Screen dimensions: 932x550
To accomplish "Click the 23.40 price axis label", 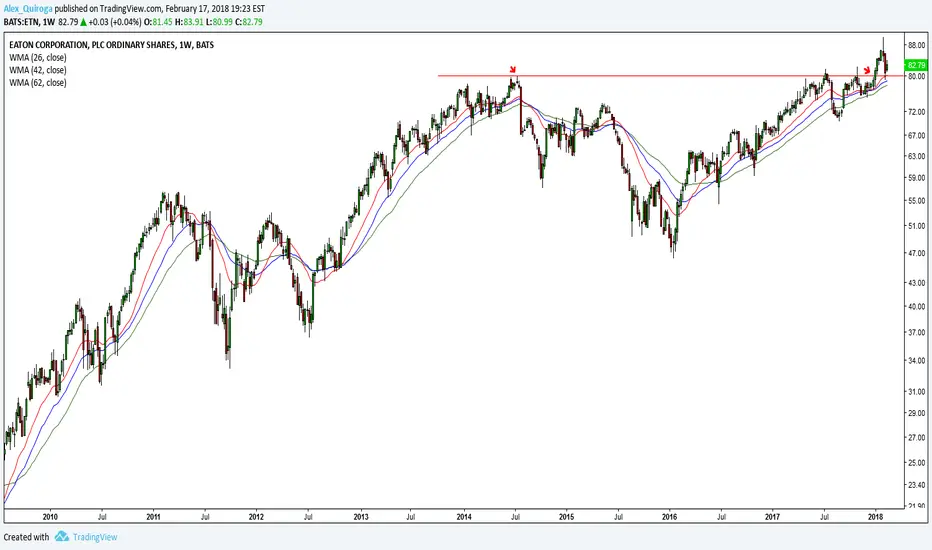I will [916, 485].
